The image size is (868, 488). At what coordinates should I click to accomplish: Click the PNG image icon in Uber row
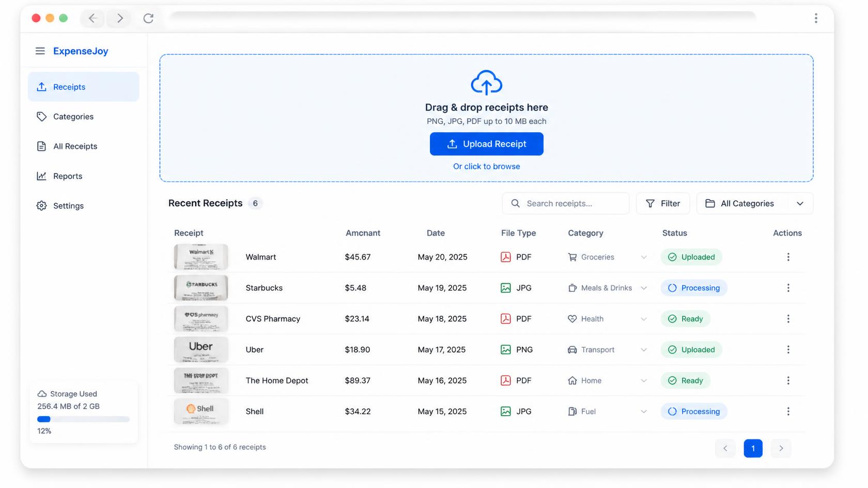point(505,349)
